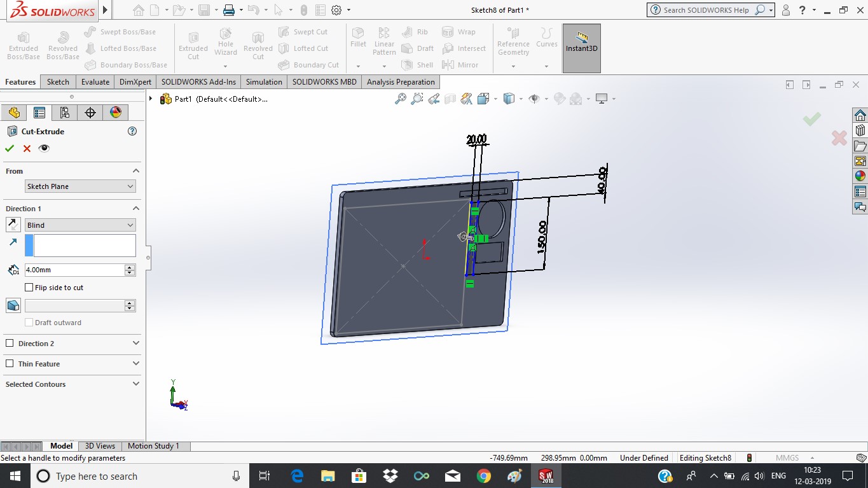
Task: Open the ConfigurationManager tab icon
Action: pos(65,113)
